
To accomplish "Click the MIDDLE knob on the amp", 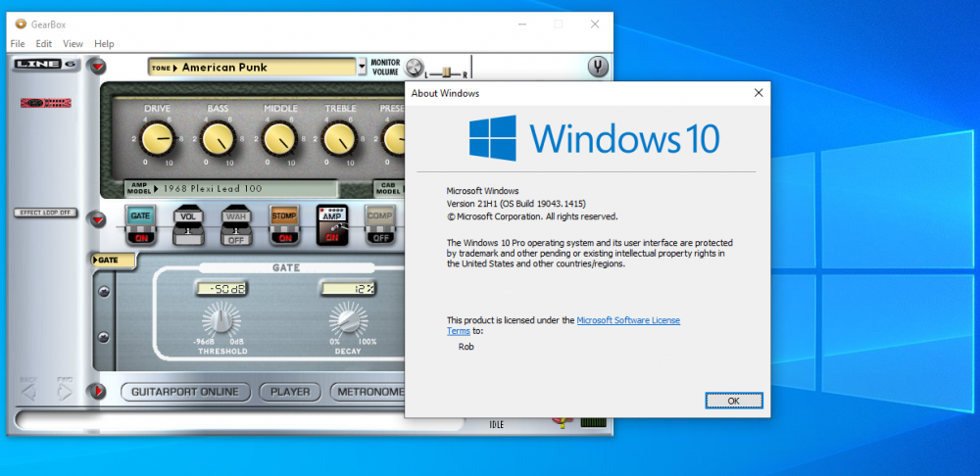I will [278, 139].
